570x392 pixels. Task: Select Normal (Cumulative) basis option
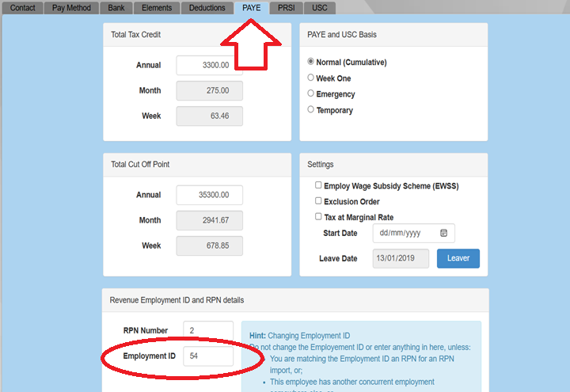tap(310, 62)
